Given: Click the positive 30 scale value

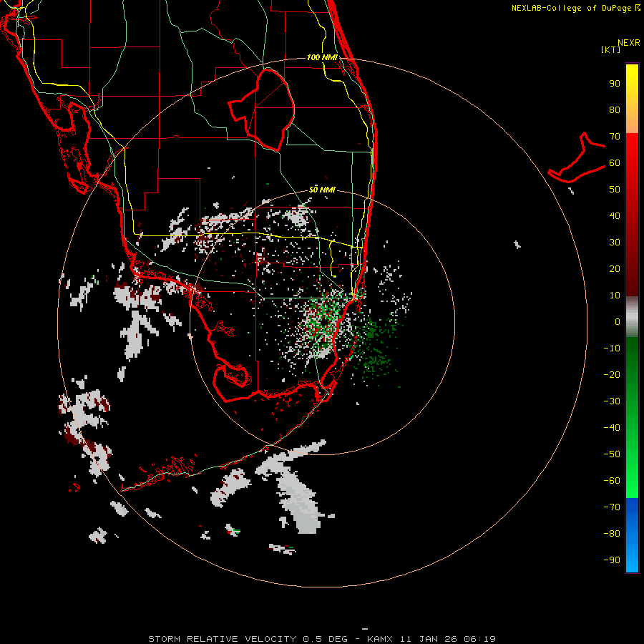Looking at the screenshot, I should (615, 243).
